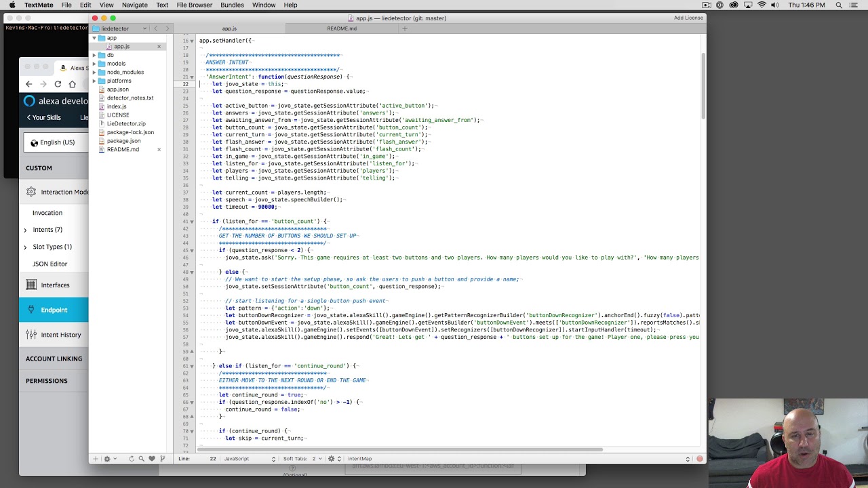Image resolution: width=868 pixels, height=488 pixels.
Task: Open a new tab with the plus button
Action: (x=405, y=28)
